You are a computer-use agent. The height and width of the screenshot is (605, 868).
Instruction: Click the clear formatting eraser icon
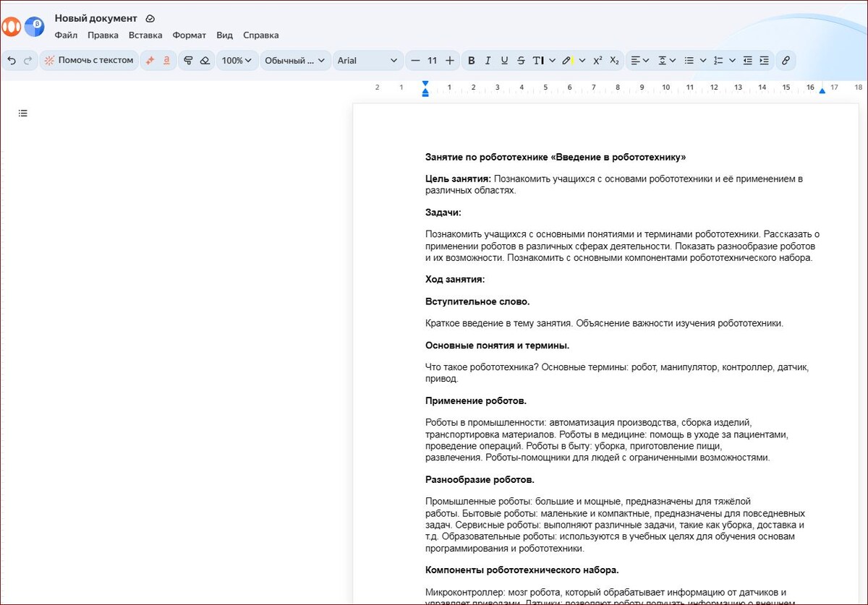tap(205, 61)
